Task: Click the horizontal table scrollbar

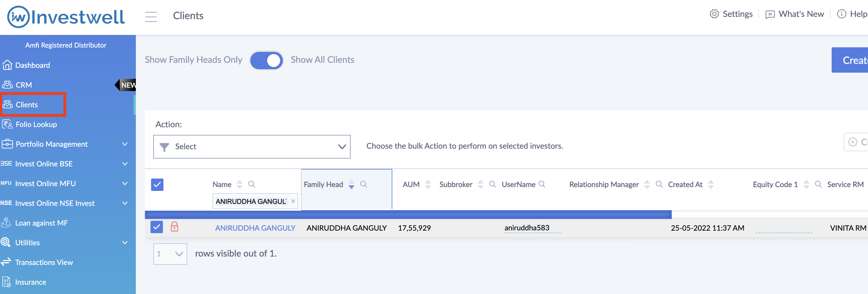Action: pyautogui.click(x=408, y=215)
